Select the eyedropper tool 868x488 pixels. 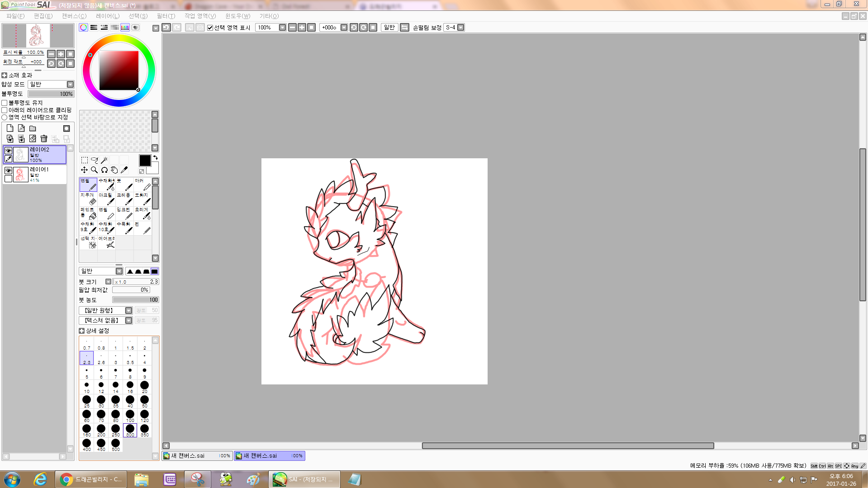coord(124,170)
